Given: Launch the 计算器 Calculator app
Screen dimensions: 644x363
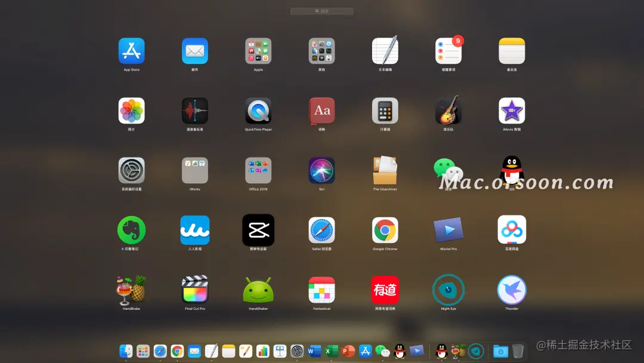Looking at the screenshot, I should (385, 110).
